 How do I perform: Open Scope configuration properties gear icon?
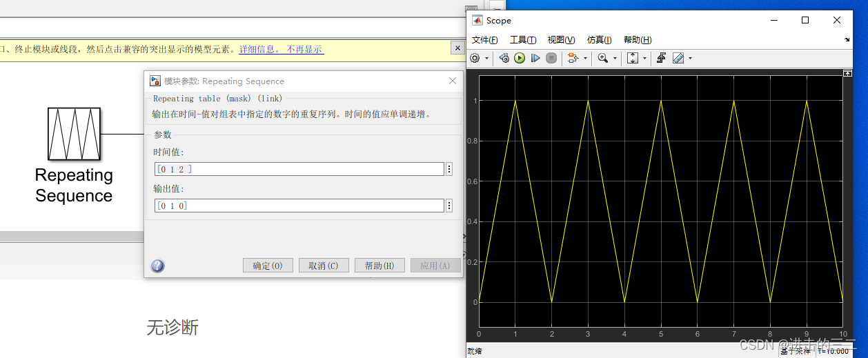tap(475, 59)
